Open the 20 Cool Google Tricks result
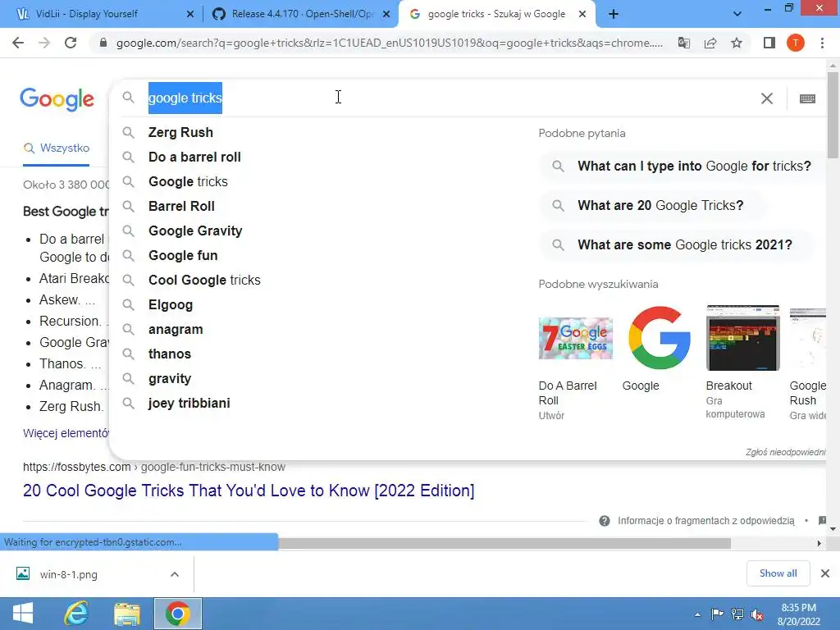 [249, 491]
